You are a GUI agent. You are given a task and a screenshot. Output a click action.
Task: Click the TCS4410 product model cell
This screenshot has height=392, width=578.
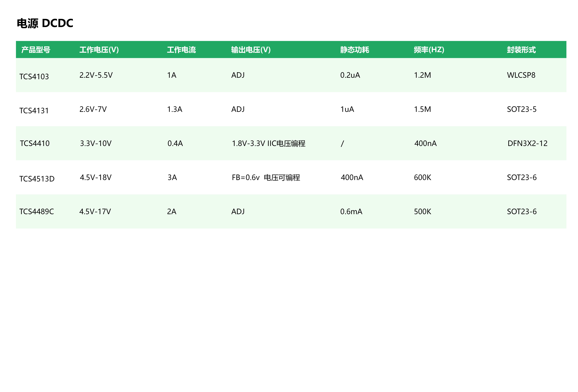tap(35, 143)
